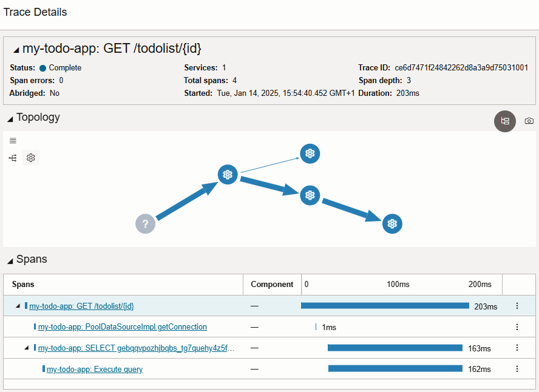
Task: Select the unknown service node with question mark
Action: (x=145, y=223)
